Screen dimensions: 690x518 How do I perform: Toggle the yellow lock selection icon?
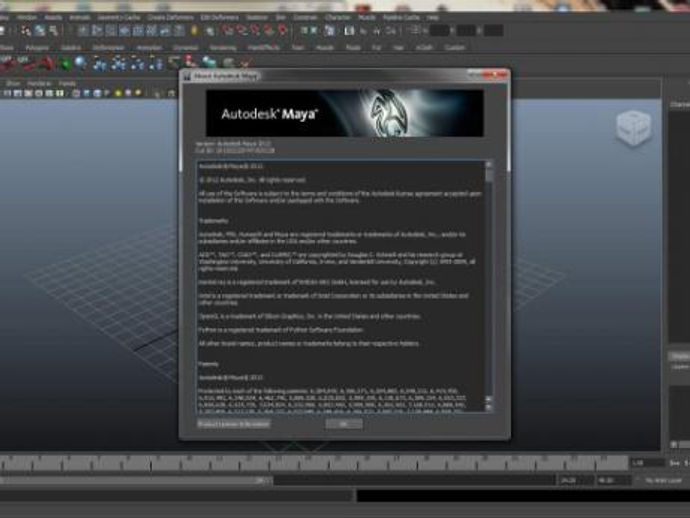194,30
